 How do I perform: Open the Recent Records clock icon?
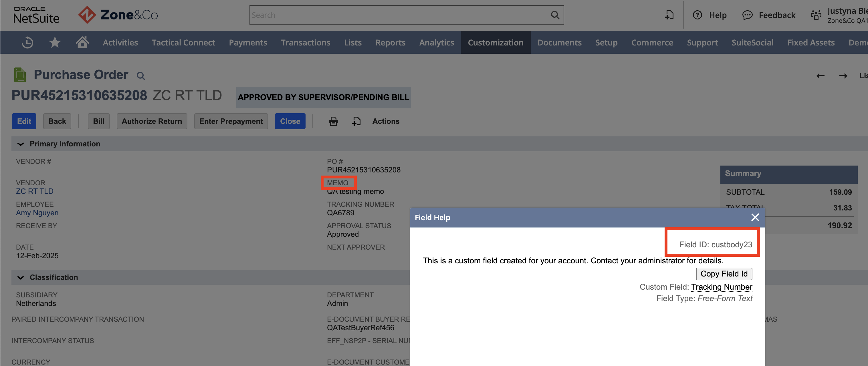[x=27, y=43]
